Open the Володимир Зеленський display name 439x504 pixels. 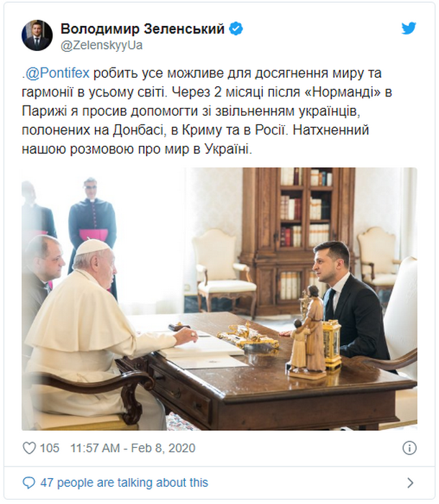(142, 29)
